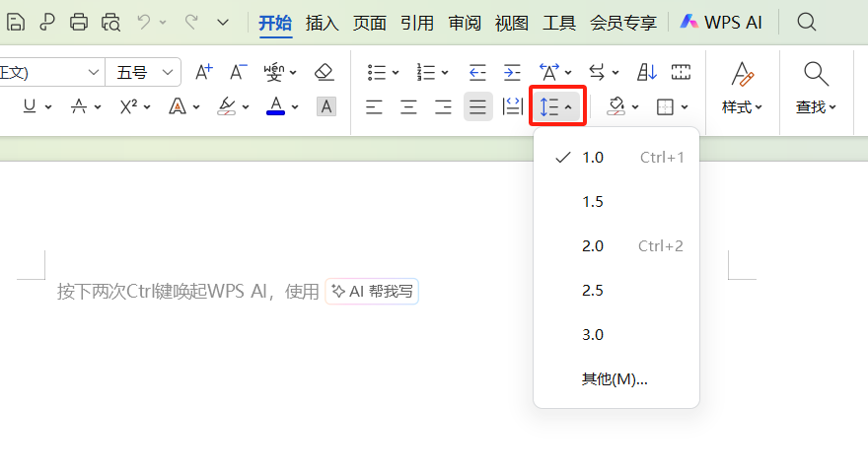The image size is (868, 475).
Task: Click the decrease indent icon
Action: coord(477,72)
